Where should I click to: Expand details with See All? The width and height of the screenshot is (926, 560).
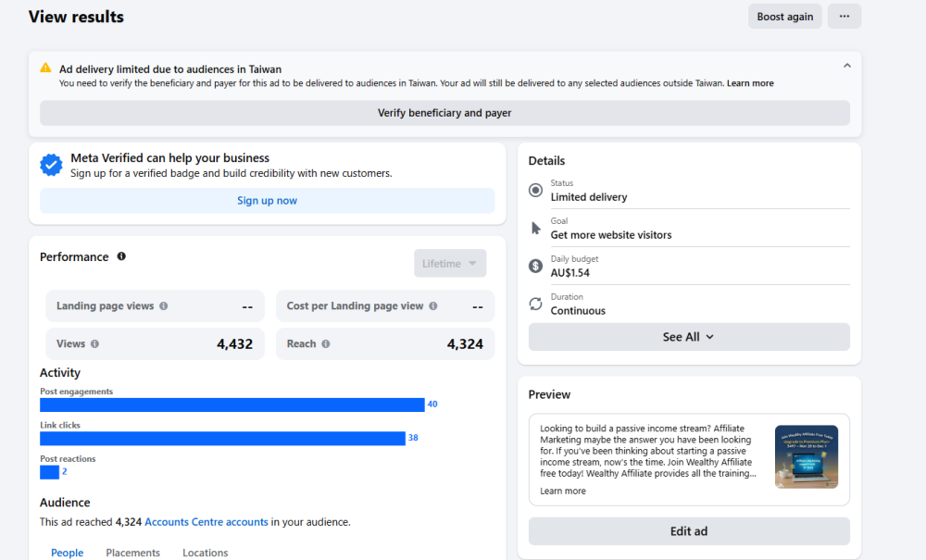point(688,337)
